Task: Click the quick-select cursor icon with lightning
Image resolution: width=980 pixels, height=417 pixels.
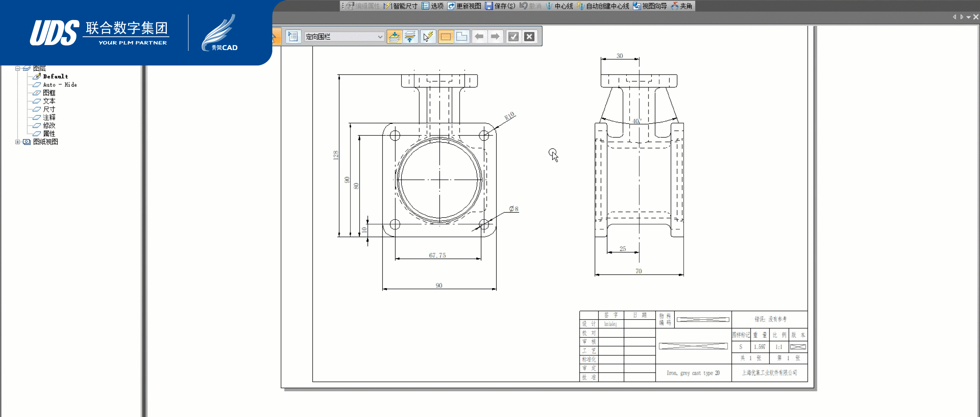Action: coord(428,37)
